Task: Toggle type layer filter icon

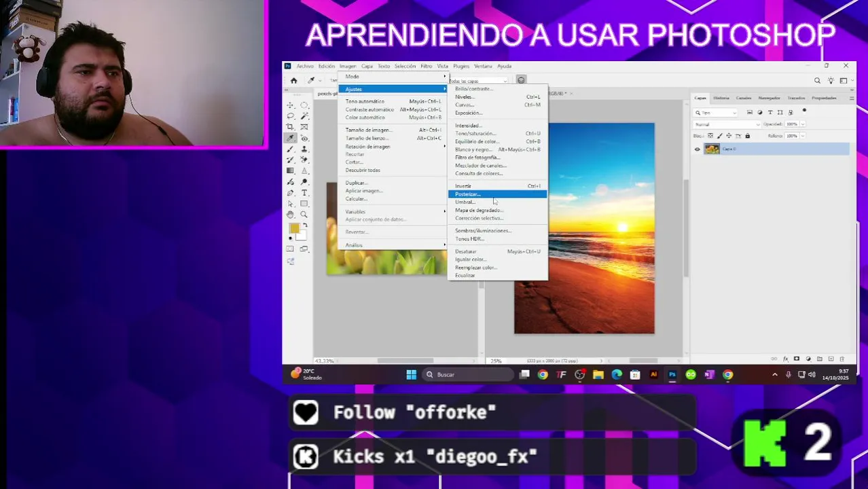Action: 770,113
